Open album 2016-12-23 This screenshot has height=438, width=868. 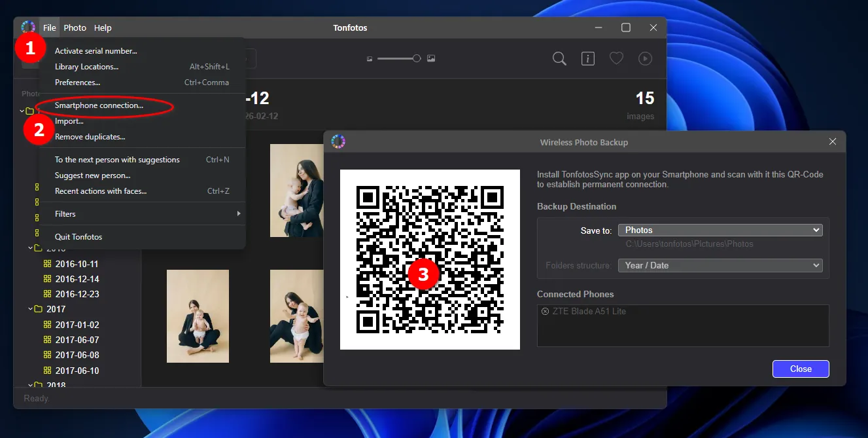pos(77,294)
